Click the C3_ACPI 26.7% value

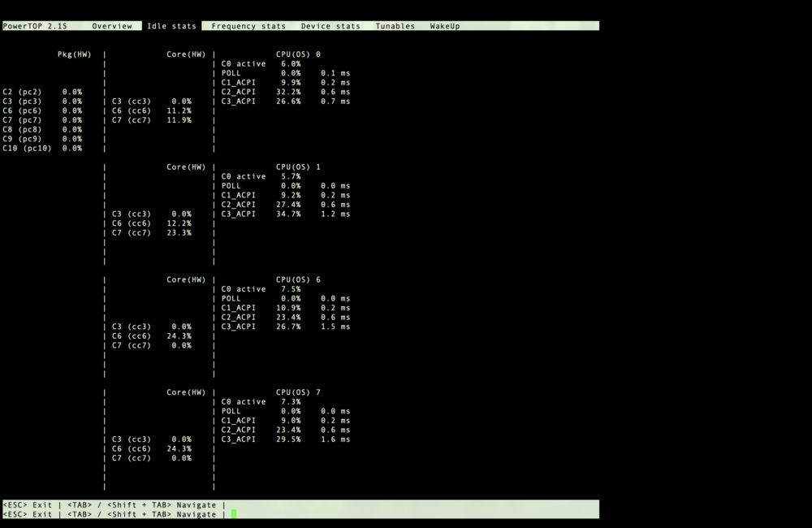pos(288,327)
